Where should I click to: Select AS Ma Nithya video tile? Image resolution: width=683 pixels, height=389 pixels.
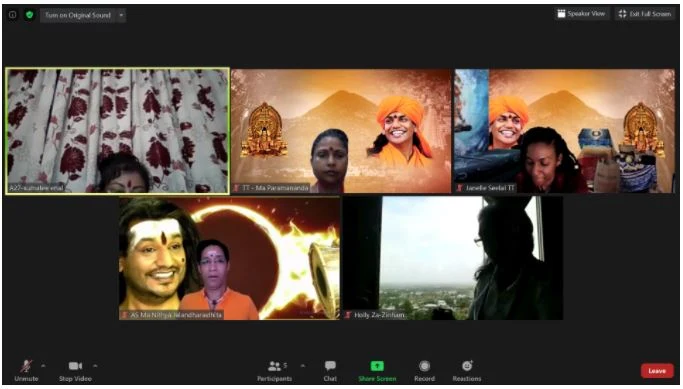tap(229, 258)
